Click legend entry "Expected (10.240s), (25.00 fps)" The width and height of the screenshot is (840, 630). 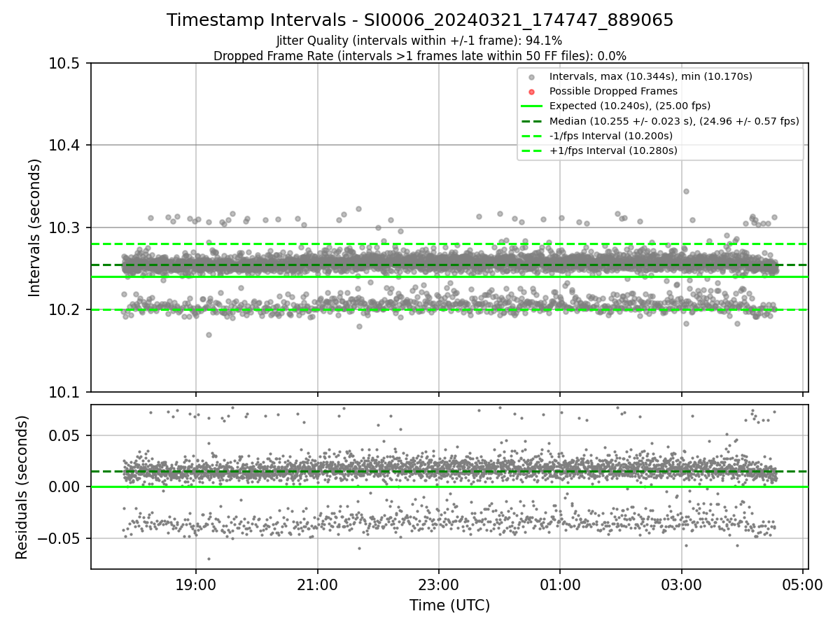pos(629,106)
